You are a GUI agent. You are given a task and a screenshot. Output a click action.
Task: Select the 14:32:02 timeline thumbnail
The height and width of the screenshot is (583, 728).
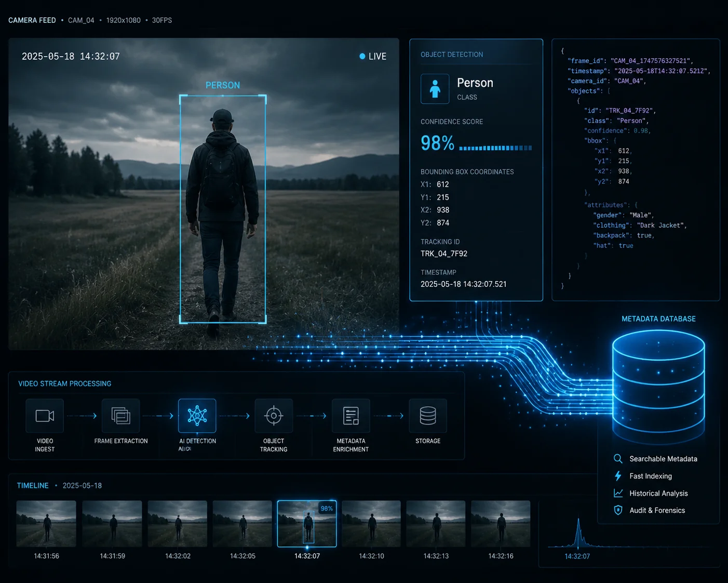click(178, 524)
